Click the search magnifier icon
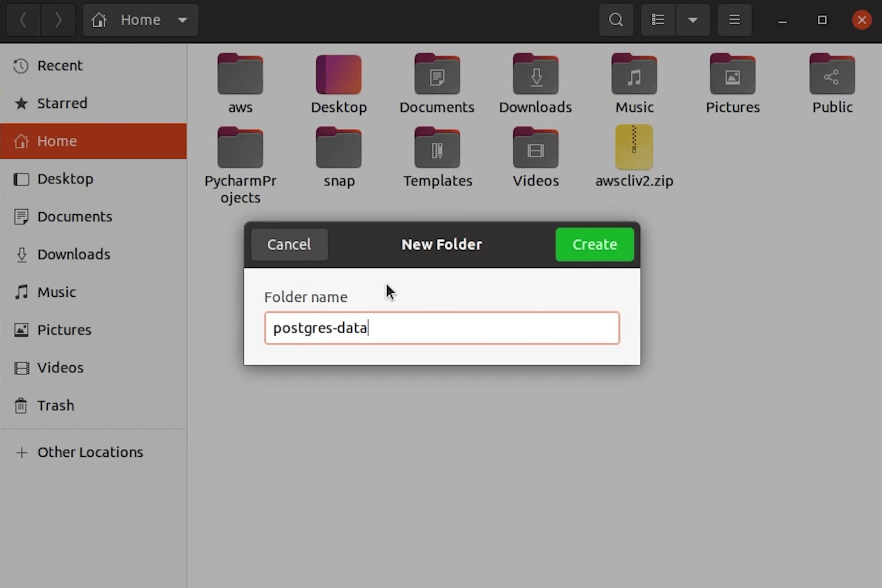 (616, 20)
